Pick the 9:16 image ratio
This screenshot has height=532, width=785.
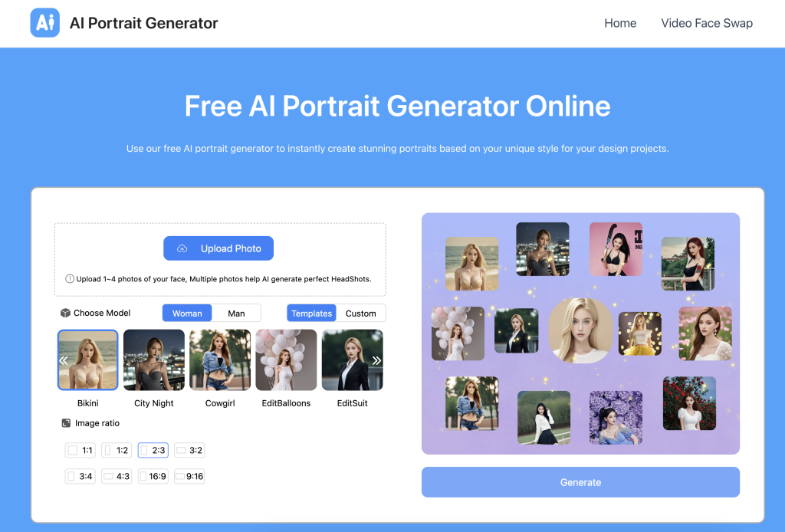[189, 476]
